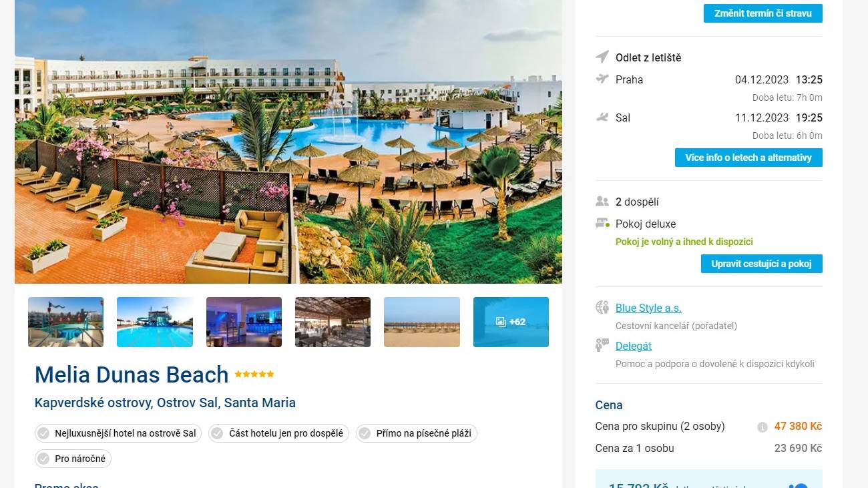868x488 pixels.
Task: View the blue-lit bar interior thumbnail
Action: coord(244,322)
